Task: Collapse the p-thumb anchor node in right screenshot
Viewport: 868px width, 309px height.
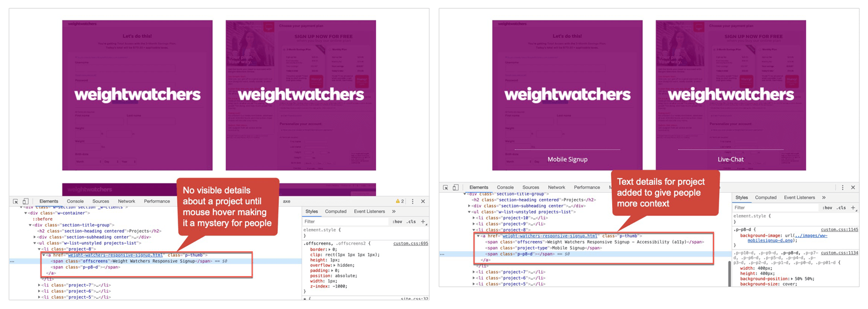Action: 478,236
